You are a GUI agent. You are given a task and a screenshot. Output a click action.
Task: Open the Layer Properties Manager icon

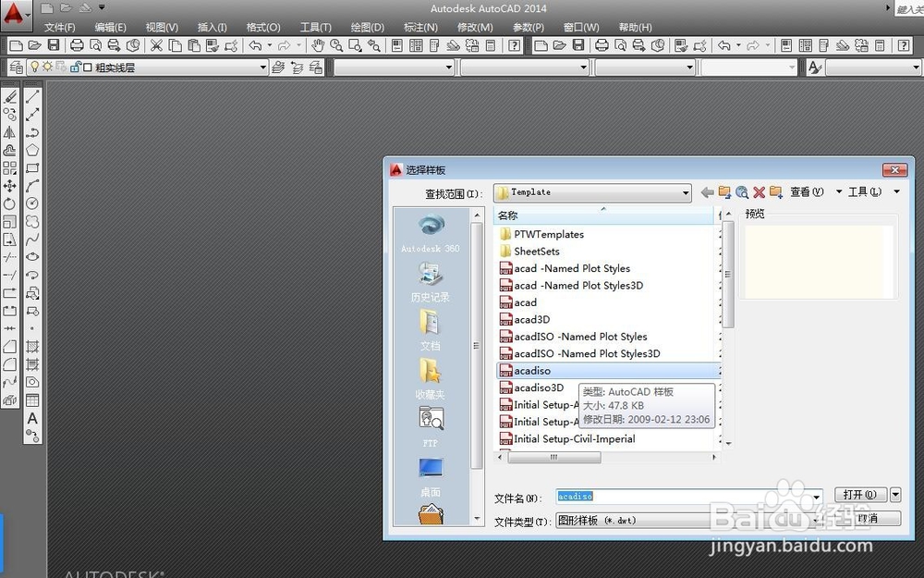tap(16, 68)
